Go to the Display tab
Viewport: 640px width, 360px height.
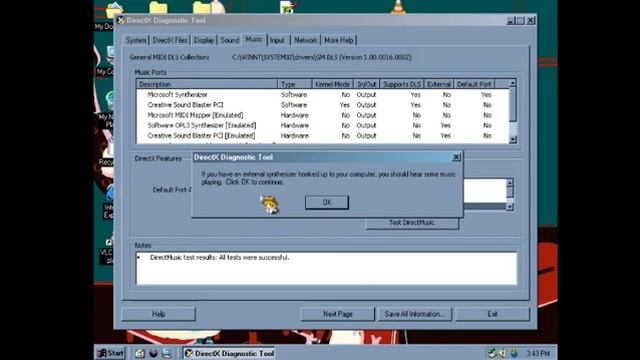204,40
